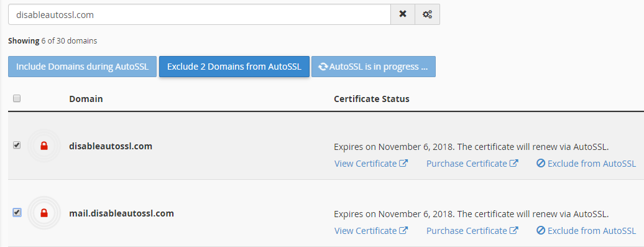Focus the domain search input field
This screenshot has height=247, width=644.
pos(200,15)
